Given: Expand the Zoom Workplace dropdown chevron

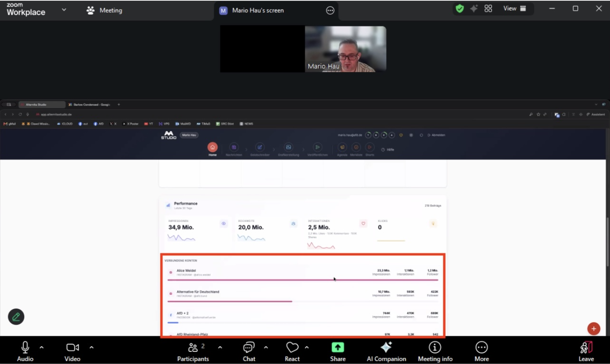Looking at the screenshot, I should [x=64, y=10].
